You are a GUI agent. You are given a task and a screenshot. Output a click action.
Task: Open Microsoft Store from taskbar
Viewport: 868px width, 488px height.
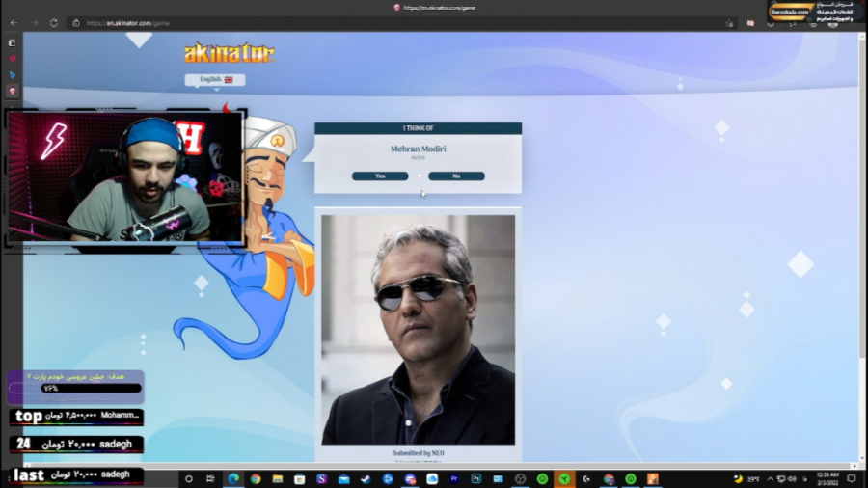pos(300,479)
